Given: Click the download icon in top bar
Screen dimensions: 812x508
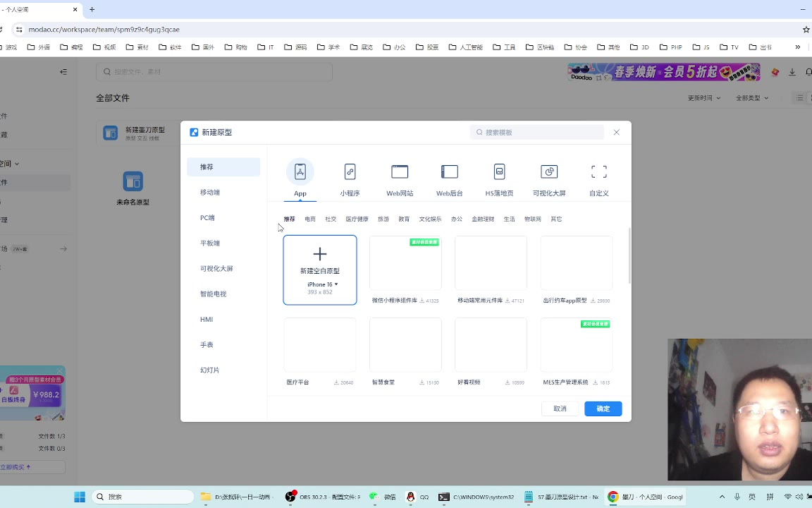Looking at the screenshot, I should coord(792,72).
